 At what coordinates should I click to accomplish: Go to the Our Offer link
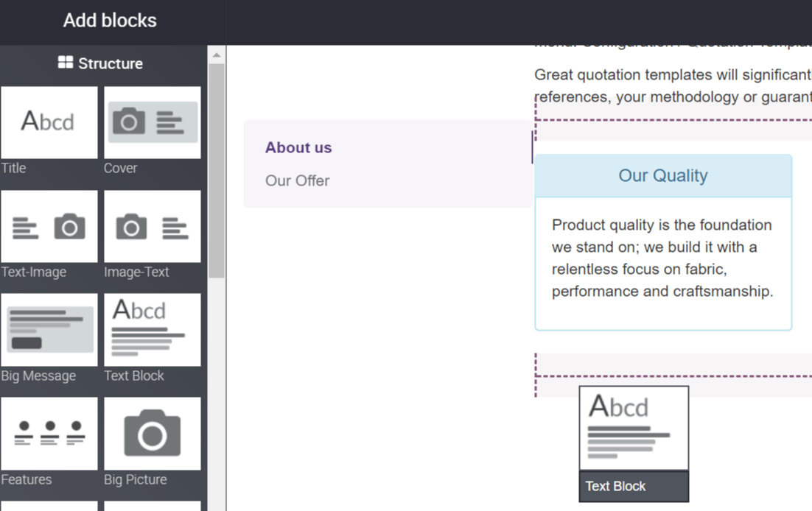point(297,180)
